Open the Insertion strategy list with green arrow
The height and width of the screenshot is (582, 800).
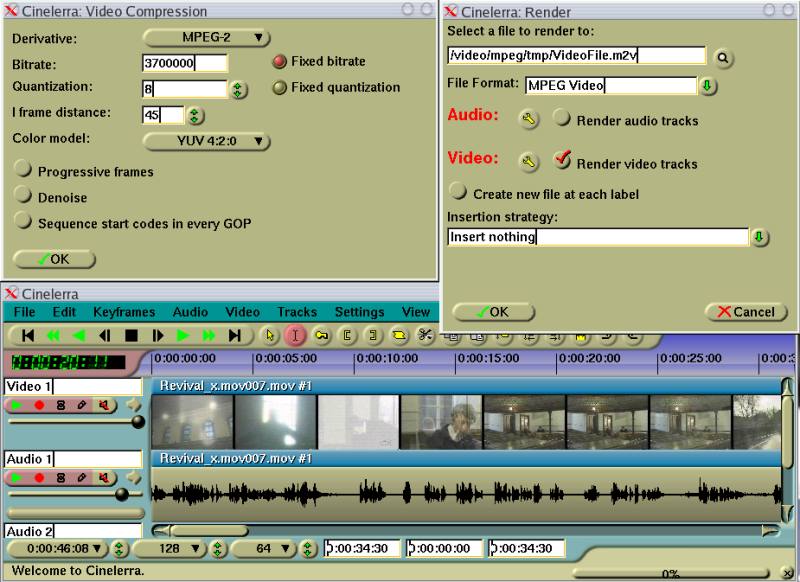[759, 237]
